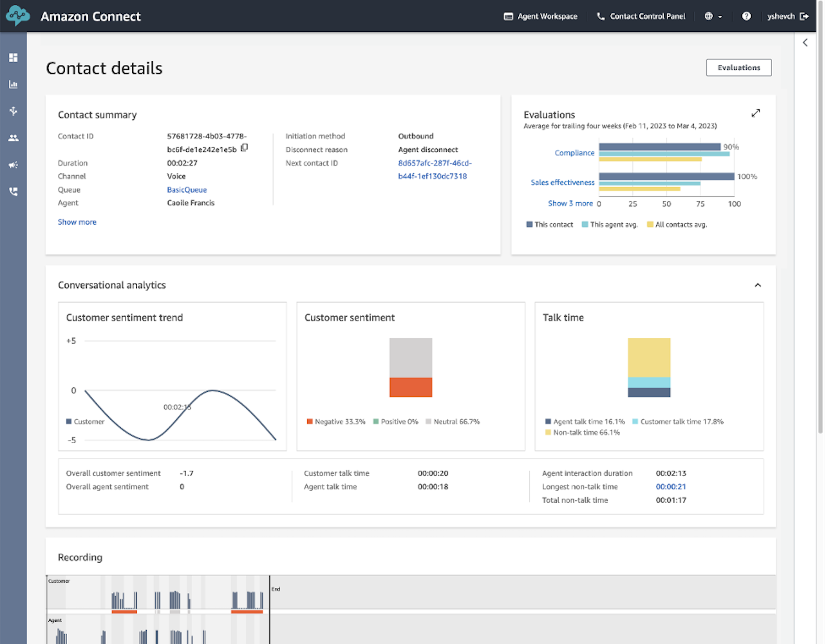The height and width of the screenshot is (644, 826).
Task: Log out using the sign-out icon
Action: (x=804, y=16)
